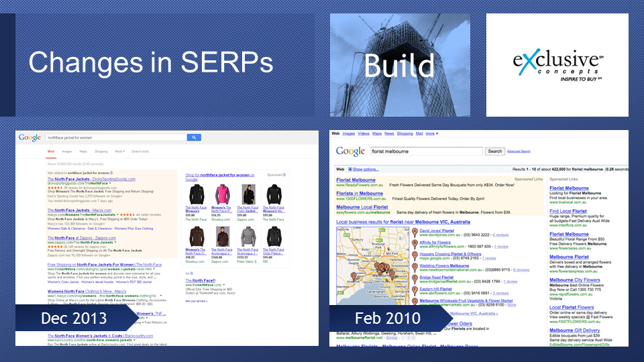Open 'Shop for northface jacket for women' link
644x362 pixels.
click(220, 177)
